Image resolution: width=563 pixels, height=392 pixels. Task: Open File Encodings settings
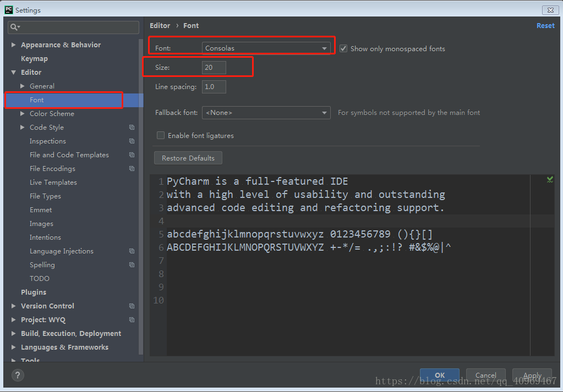52,169
